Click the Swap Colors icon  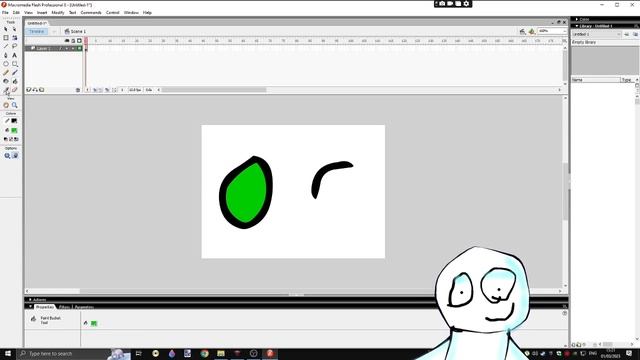coord(16,139)
